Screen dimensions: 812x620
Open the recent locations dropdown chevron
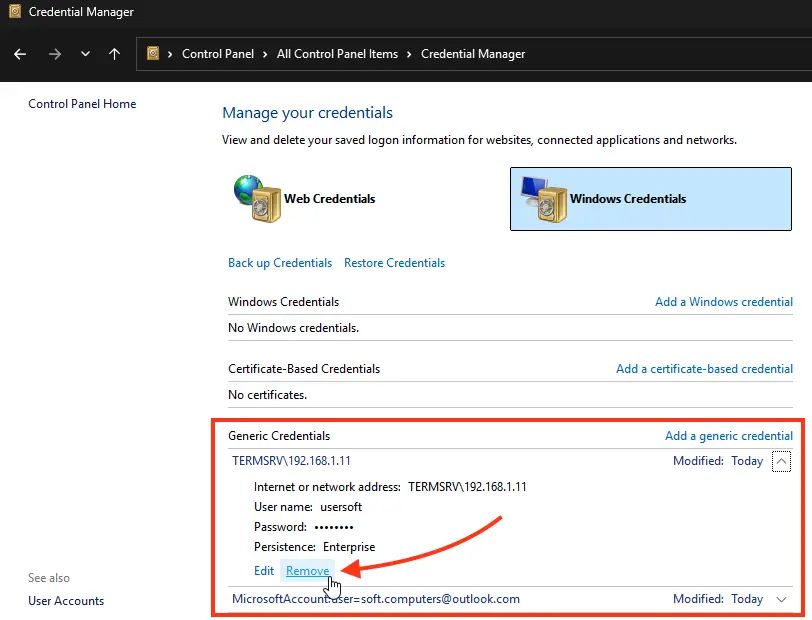(x=85, y=54)
